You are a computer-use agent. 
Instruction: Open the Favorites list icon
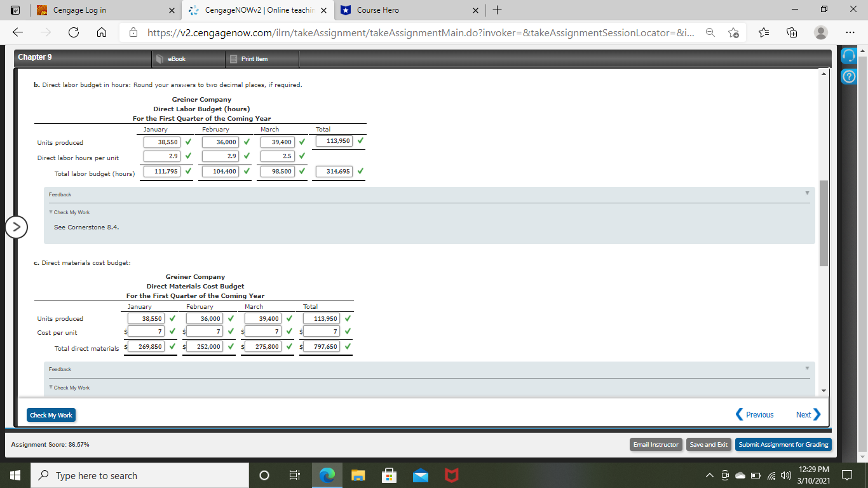pyautogui.click(x=764, y=32)
